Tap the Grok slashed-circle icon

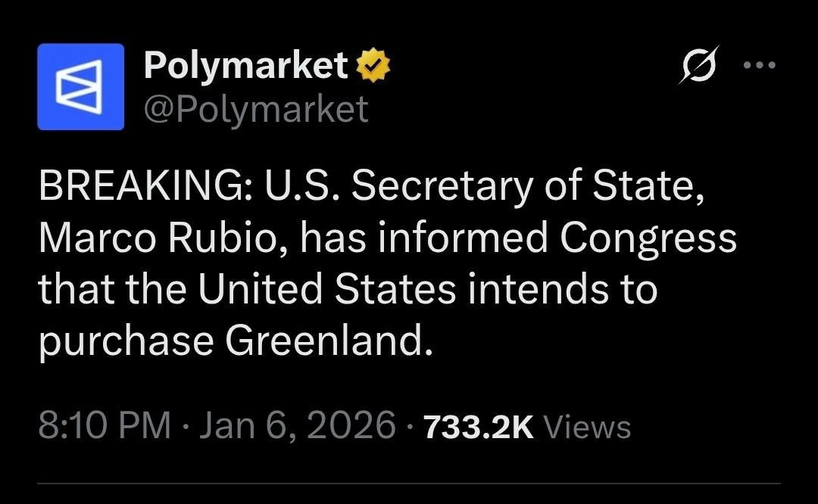click(x=697, y=66)
